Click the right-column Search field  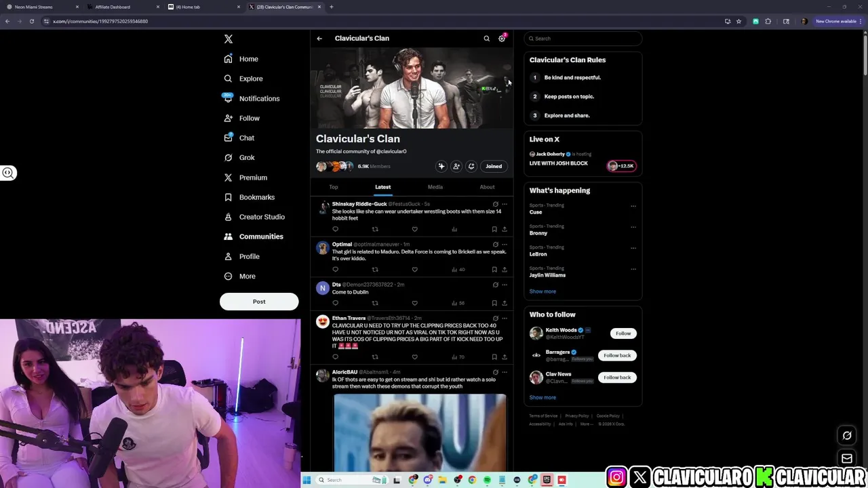point(583,39)
